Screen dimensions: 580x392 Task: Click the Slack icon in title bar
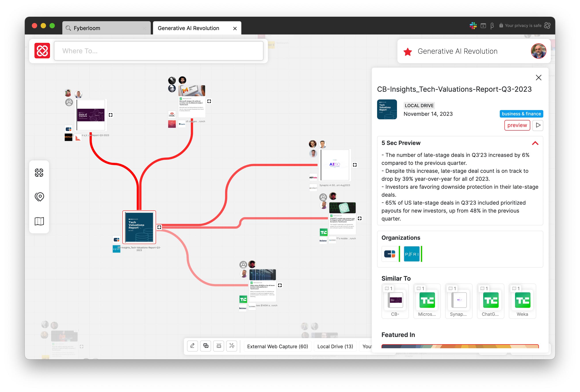(473, 25)
